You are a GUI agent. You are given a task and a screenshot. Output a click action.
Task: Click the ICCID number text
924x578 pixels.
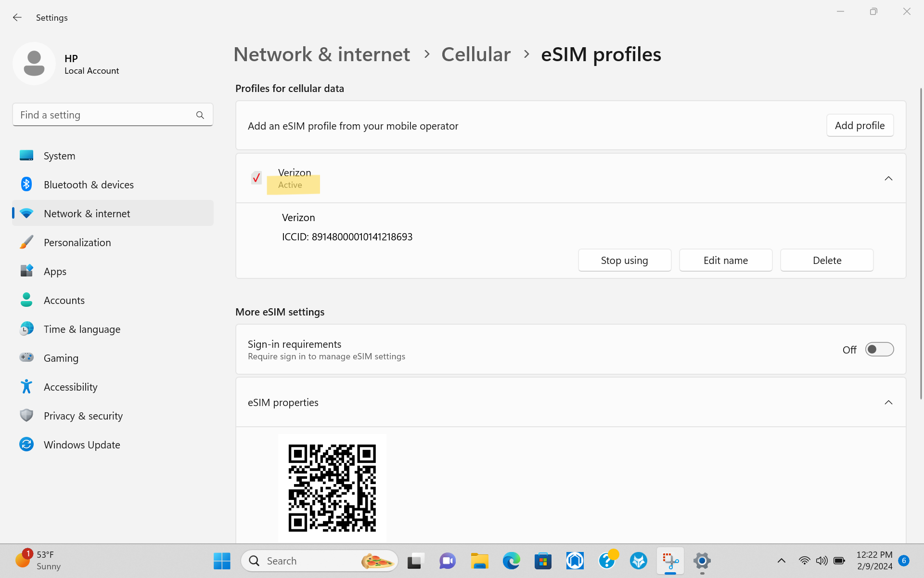click(347, 237)
